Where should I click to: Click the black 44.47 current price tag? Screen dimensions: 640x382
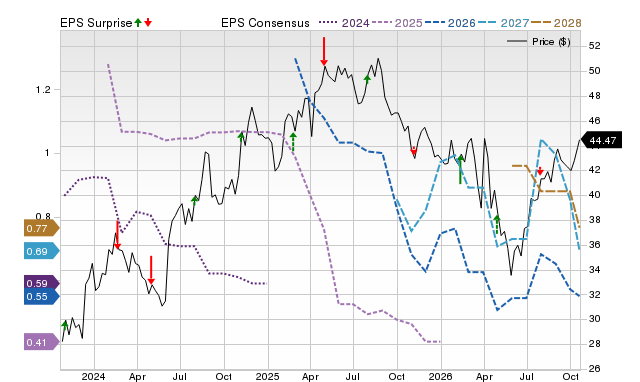(x=601, y=140)
